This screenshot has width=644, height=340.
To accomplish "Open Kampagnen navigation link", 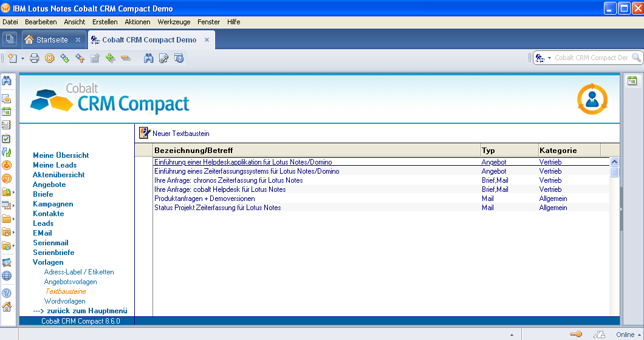I will 53,204.
